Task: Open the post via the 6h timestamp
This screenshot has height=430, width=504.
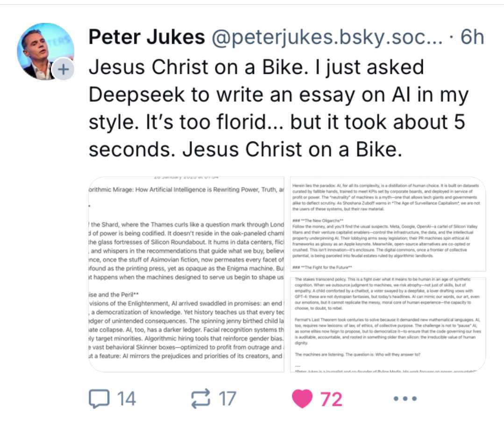Action: pos(472,37)
